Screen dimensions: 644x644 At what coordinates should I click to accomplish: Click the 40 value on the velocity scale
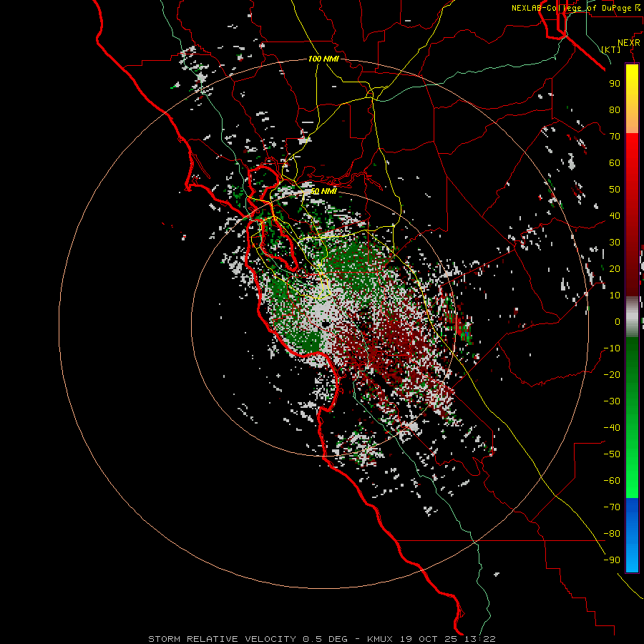615,215
